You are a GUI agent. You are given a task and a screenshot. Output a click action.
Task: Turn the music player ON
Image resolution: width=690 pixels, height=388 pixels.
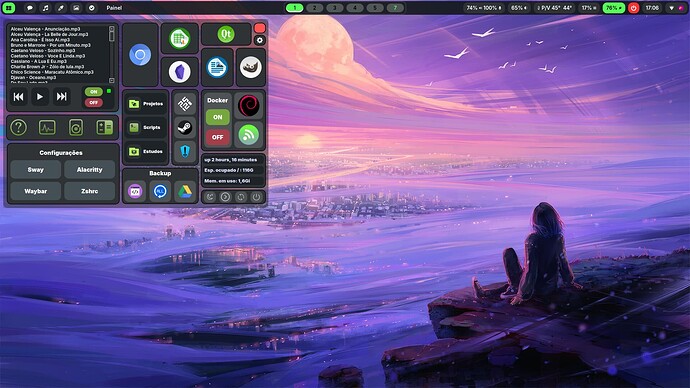coord(94,92)
